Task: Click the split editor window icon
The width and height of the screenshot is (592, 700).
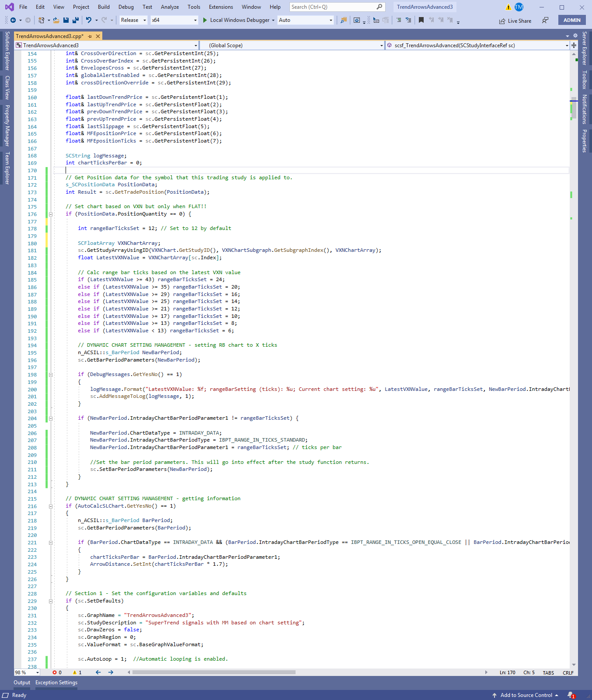Action: click(x=574, y=45)
